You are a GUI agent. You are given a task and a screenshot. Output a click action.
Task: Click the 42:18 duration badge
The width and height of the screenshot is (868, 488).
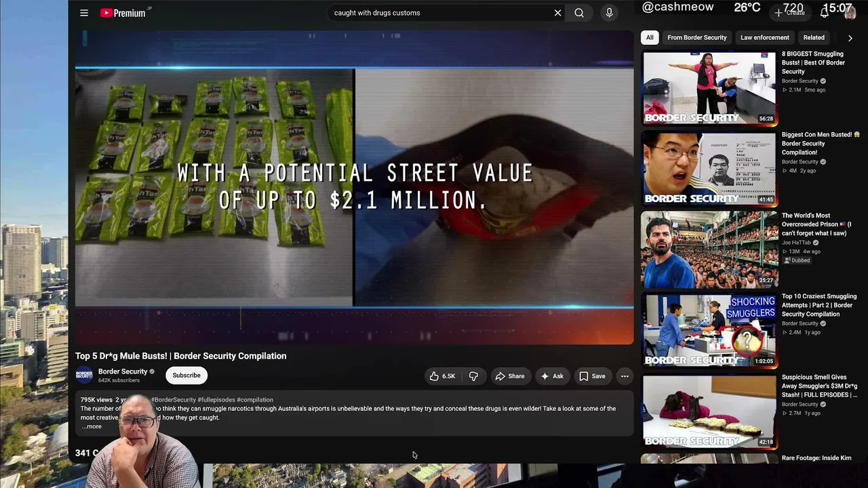766,442
